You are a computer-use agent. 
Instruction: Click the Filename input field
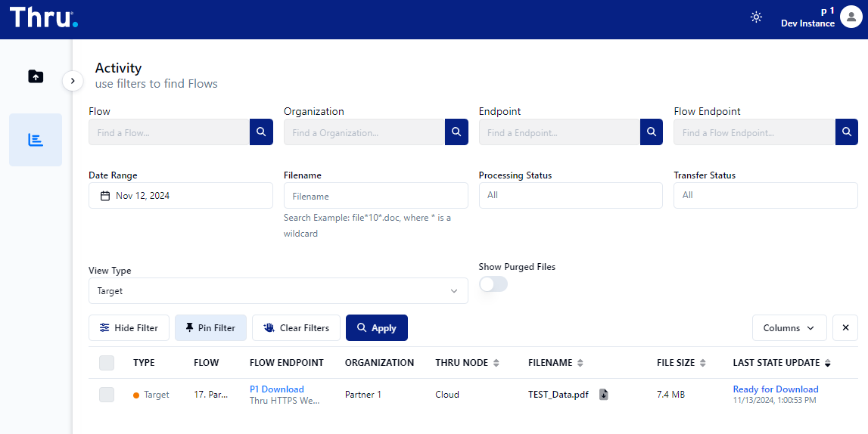375,196
